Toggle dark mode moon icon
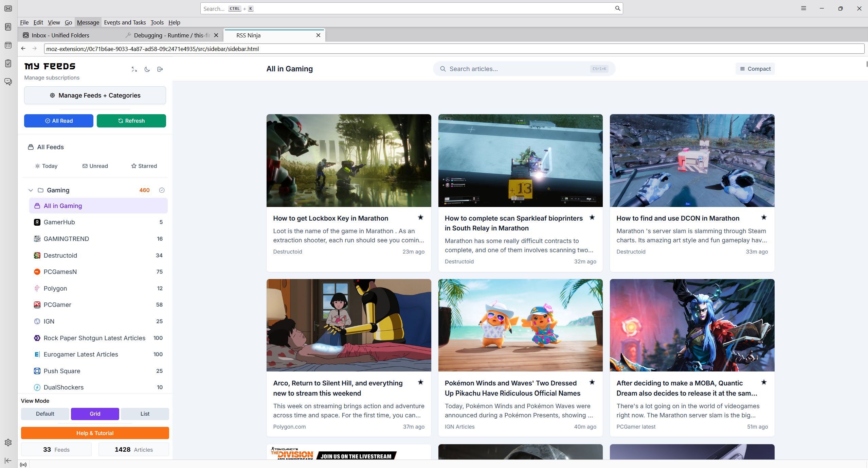This screenshot has height=468, width=868. 147,69
